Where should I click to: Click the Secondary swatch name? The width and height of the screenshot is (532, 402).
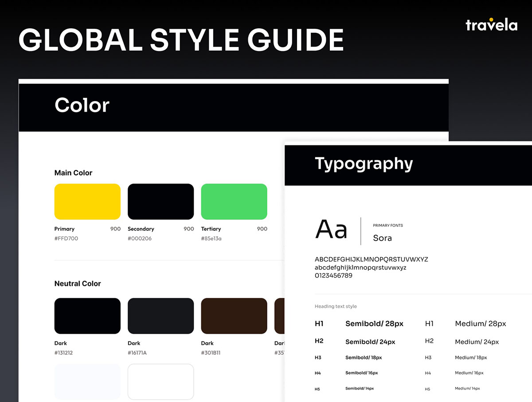(141, 229)
